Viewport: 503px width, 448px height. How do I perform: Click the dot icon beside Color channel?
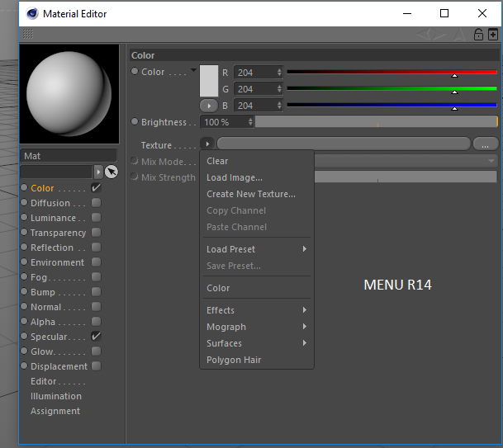click(24, 187)
